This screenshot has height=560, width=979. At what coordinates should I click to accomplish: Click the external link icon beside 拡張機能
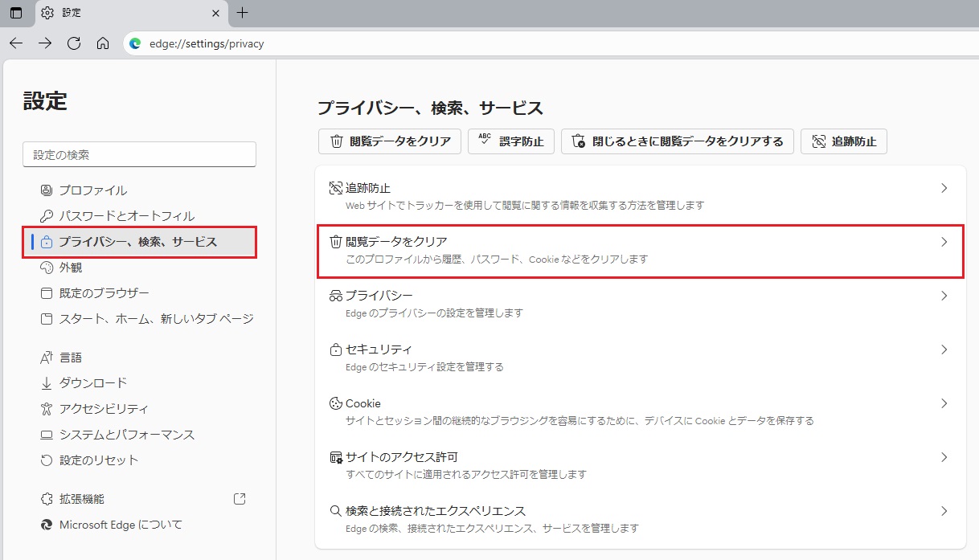240,499
